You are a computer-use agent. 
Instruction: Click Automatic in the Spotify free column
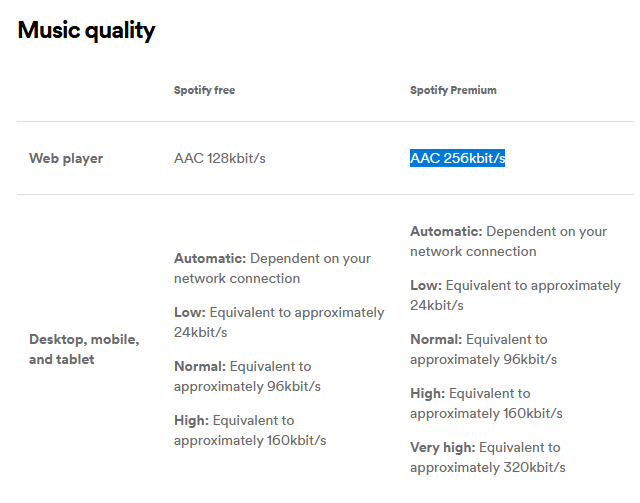click(x=210, y=258)
